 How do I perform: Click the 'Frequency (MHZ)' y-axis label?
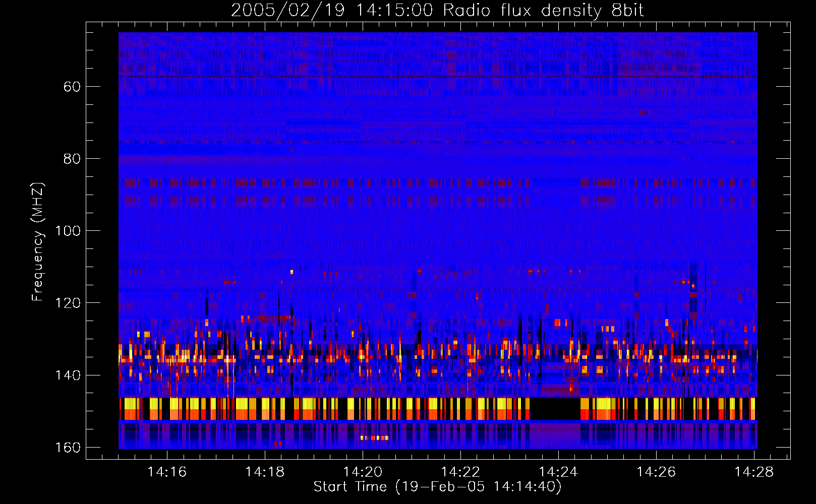pos(38,241)
